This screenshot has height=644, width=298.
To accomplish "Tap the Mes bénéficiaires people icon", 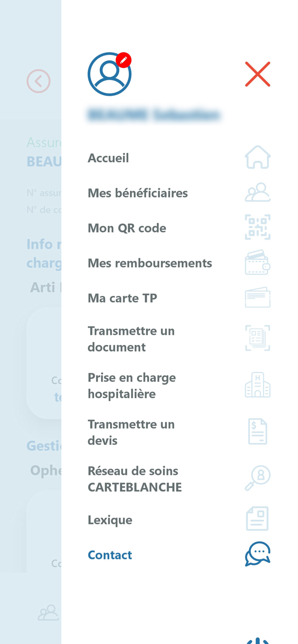I will point(258,192).
